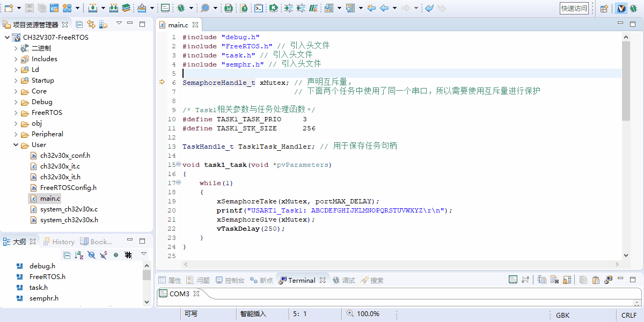Click the magnifier Search toolbar icon
The height and width of the screenshot is (322, 644).
pyautogui.click(x=205, y=8)
